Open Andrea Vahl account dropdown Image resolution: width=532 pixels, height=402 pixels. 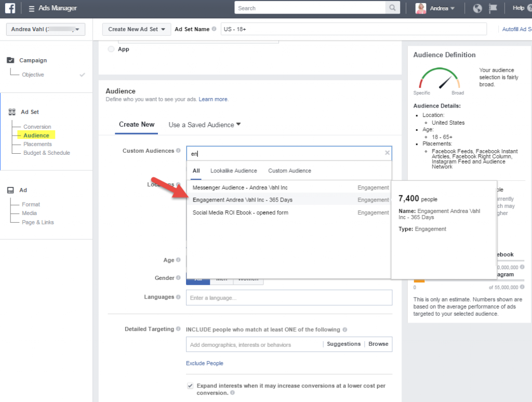[46, 29]
